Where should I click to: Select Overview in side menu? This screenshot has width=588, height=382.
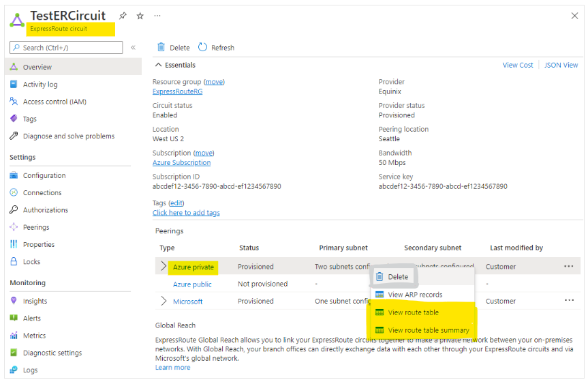click(x=74, y=67)
